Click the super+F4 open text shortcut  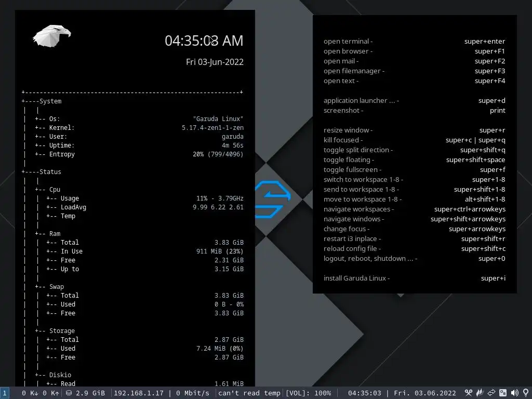coord(490,81)
